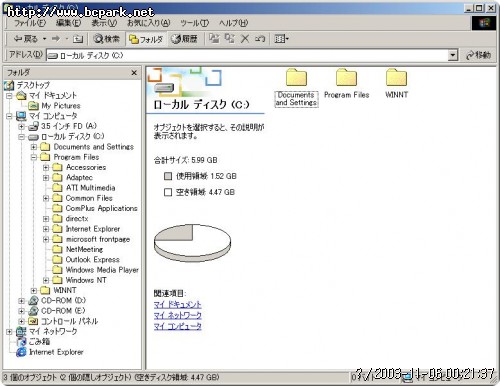Viewport: 500px width, 386px height.
Task: Toggle the フォルダ folders pane button
Action: (x=146, y=39)
